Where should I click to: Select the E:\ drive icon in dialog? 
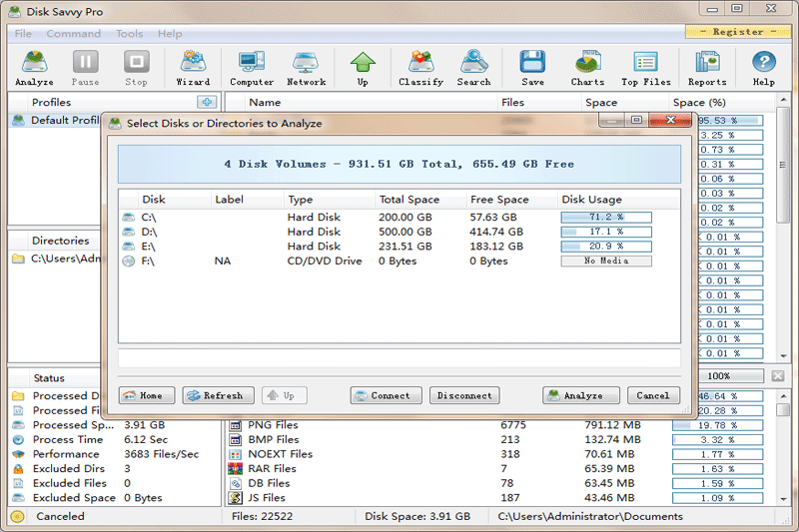(129, 247)
